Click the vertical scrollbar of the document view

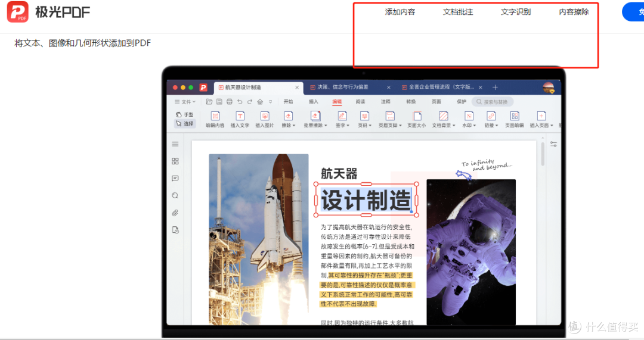[x=543, y=154]
